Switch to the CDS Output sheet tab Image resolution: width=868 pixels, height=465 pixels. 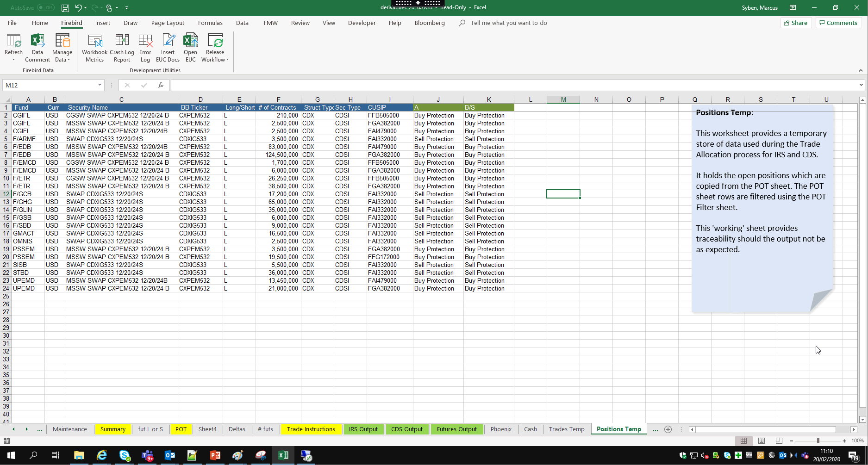pos(406,429)
